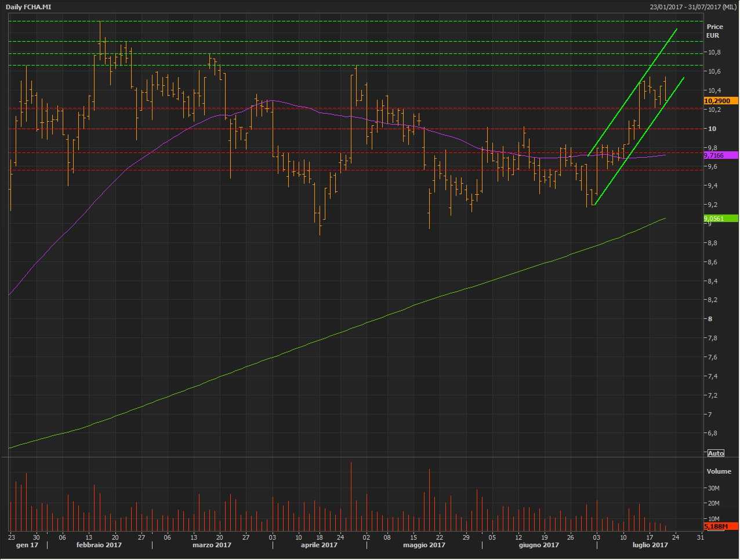The image size is (740, 560).
Task: Select the orange 10,2900 last price tag
Action: coord(720,101)
